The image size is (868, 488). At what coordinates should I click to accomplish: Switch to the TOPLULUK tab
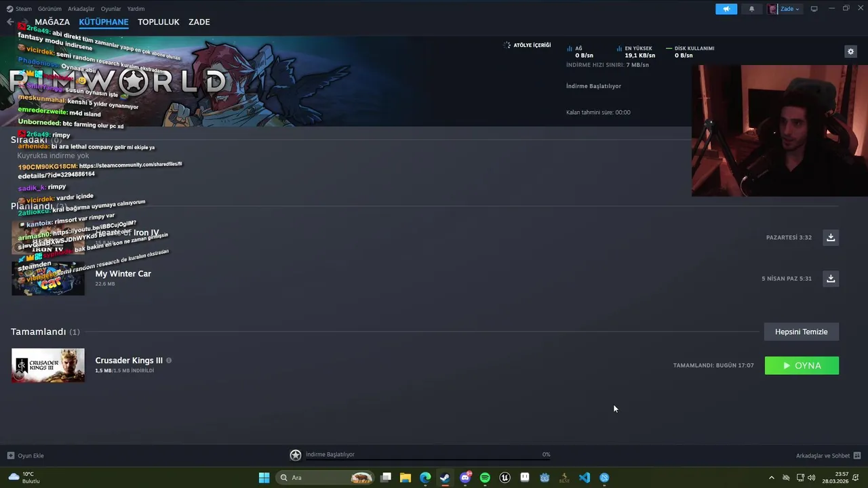click(x=159, y=22)
